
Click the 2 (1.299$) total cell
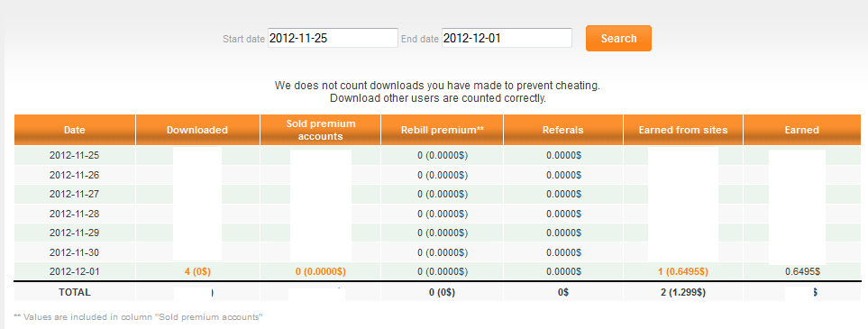click(x=683, y=292)
